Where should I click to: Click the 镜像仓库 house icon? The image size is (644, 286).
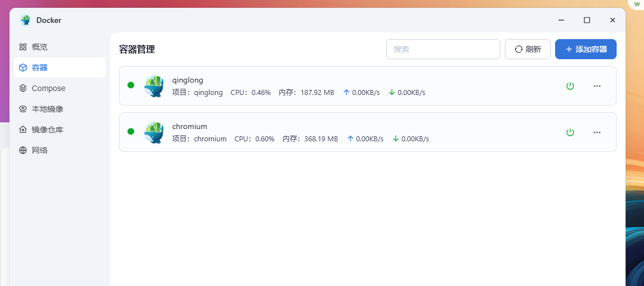pos(23,130)
